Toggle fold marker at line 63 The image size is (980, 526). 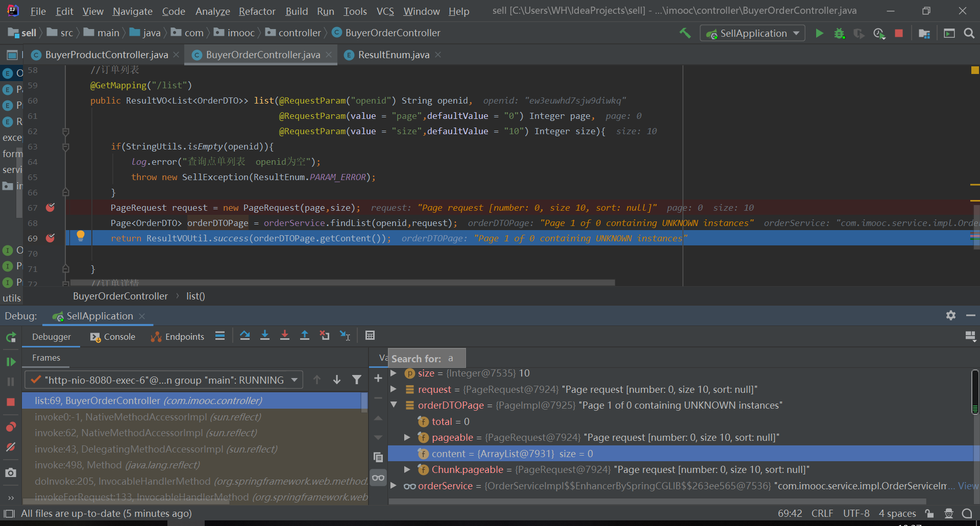(x=66, y=147)
